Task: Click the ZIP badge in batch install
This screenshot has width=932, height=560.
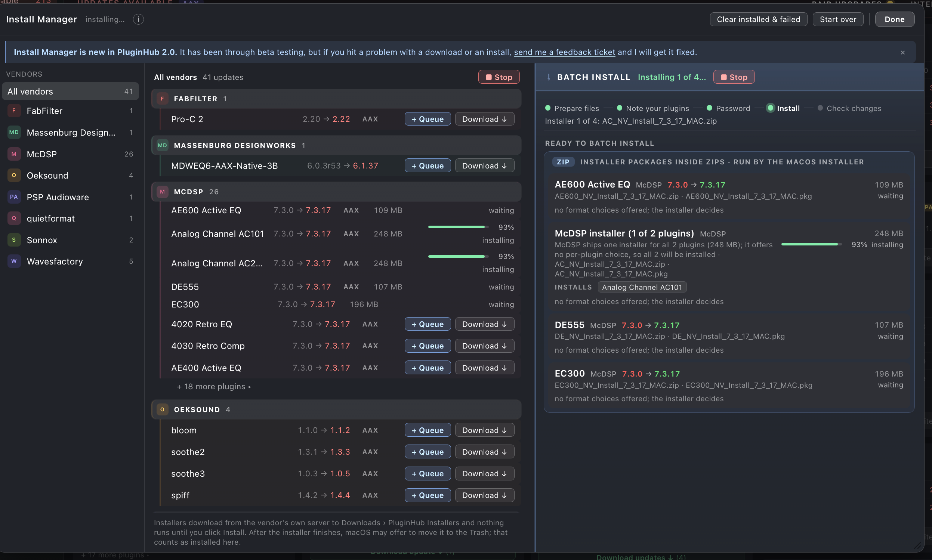Action: 563,162
